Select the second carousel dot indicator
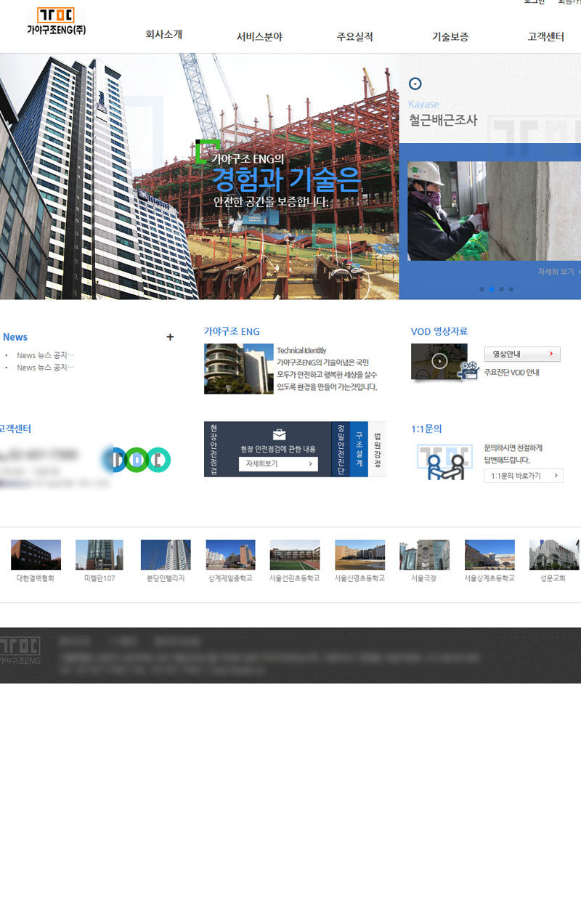 point(492,289)
